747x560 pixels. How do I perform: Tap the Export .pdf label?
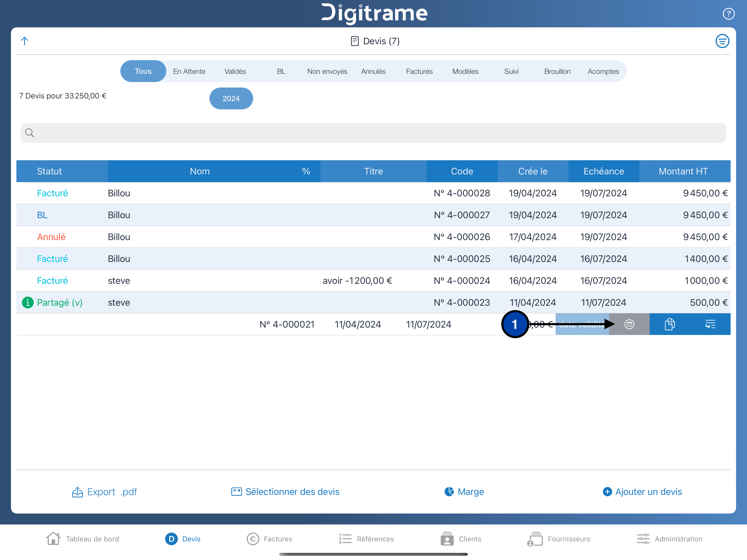point(112,492)
